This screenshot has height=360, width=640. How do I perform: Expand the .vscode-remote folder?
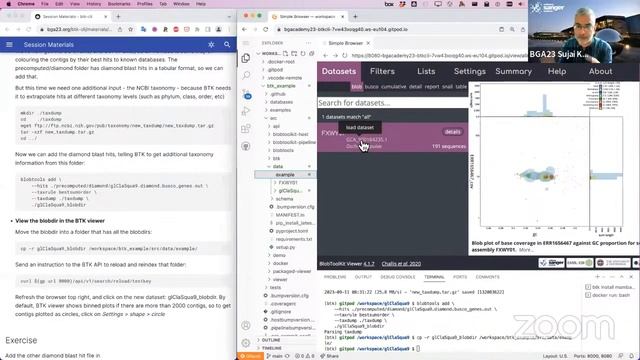pos(284,78)
